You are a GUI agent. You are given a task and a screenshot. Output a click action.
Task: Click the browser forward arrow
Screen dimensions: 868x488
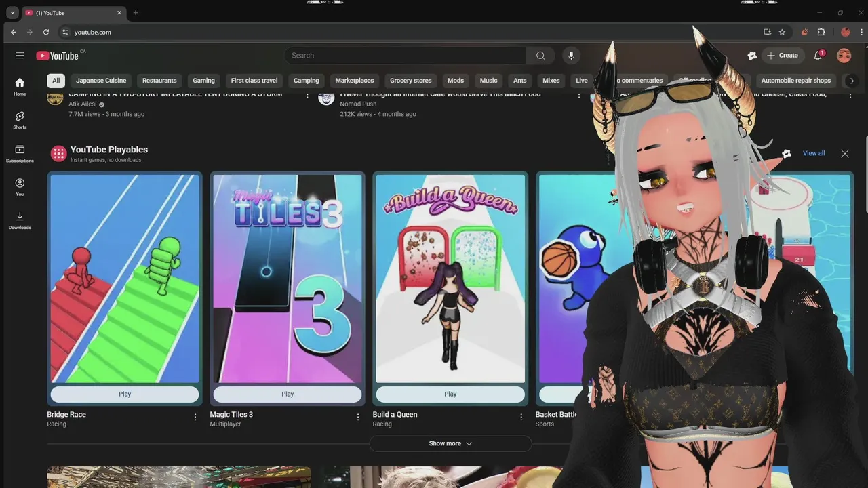pos(30,32)
